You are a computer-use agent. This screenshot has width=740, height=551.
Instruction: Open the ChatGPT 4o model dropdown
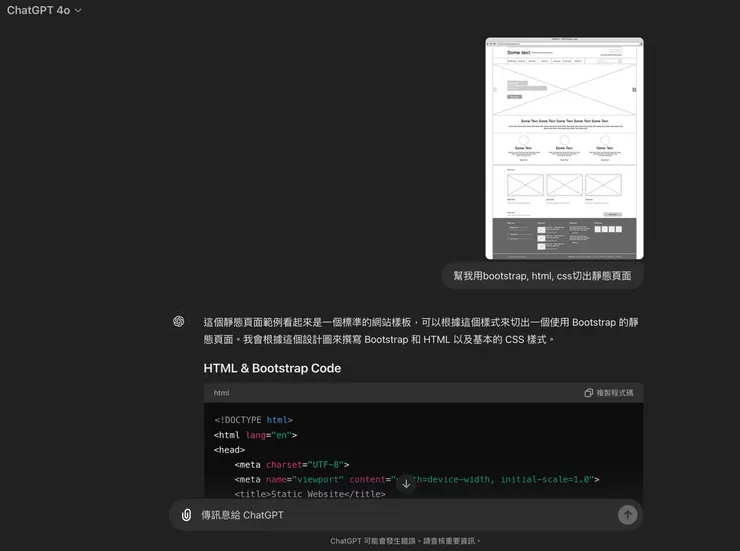click(x=44, y=10)
